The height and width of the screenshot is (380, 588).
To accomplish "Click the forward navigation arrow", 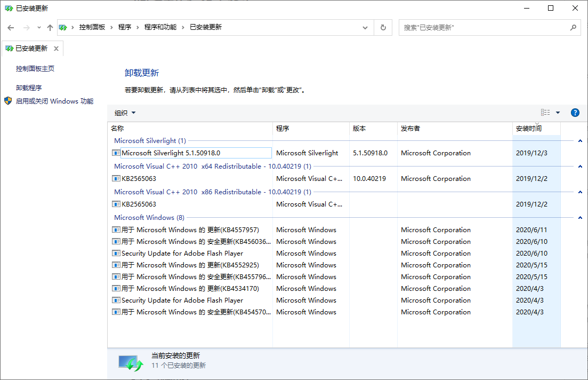I will pos(26,27).
